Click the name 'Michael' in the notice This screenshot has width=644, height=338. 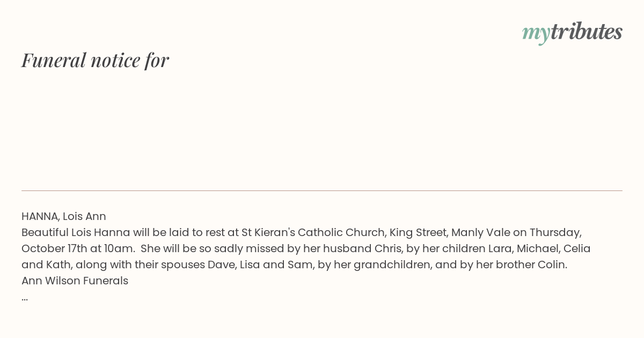[x=537, y=248]
